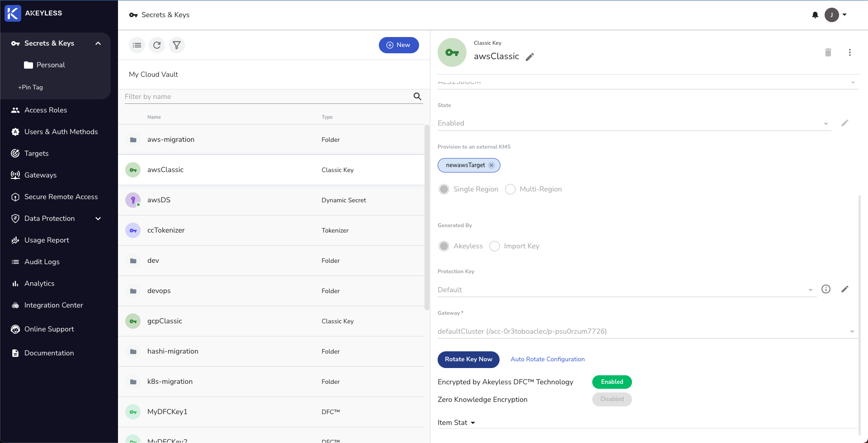The height and width of the screenshot is (443, 868).
Task: Select the awsClassic key icon in list
Action: click(x=133, y=170)
